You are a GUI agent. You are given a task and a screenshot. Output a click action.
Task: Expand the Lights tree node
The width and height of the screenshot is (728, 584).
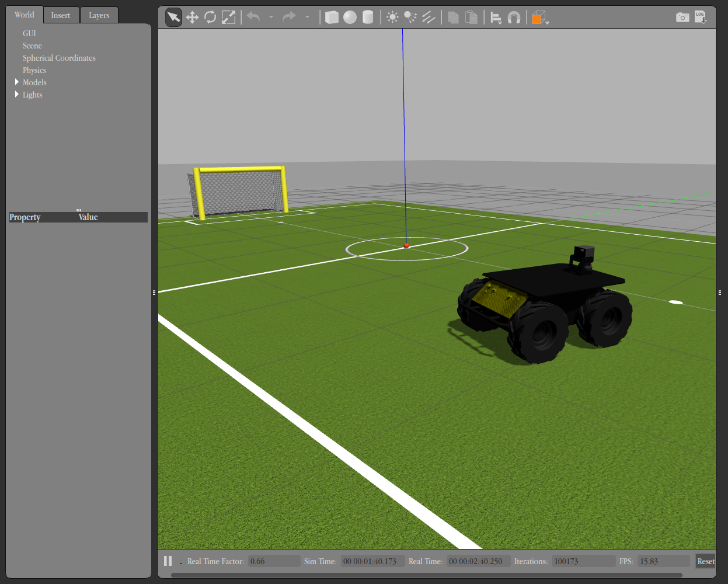click(17, 95)
